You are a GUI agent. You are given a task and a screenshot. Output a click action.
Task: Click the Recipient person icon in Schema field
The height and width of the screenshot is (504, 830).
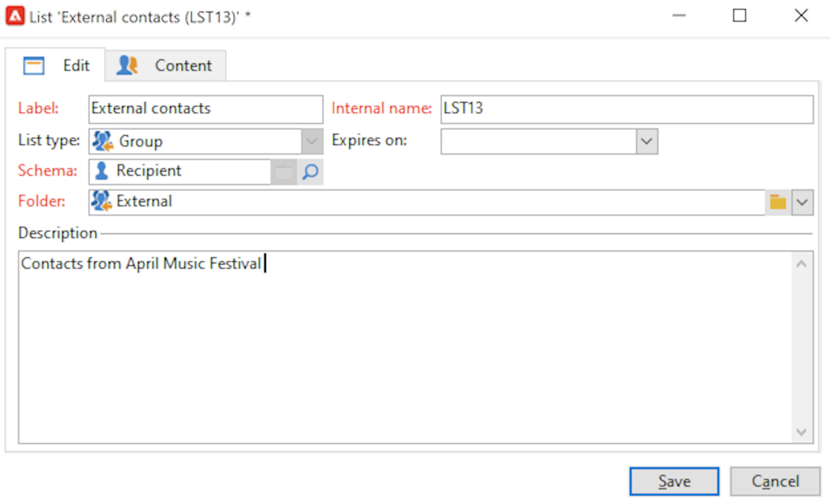tap(102, 171)
